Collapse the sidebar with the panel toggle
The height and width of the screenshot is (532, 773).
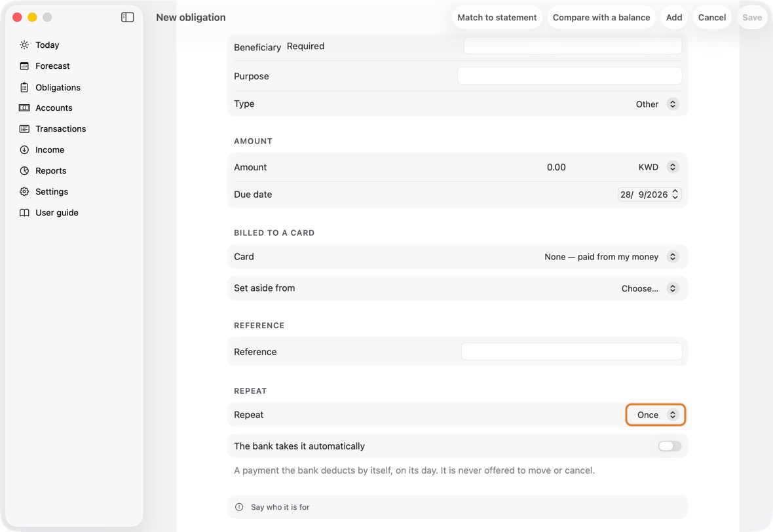(128, 17)
